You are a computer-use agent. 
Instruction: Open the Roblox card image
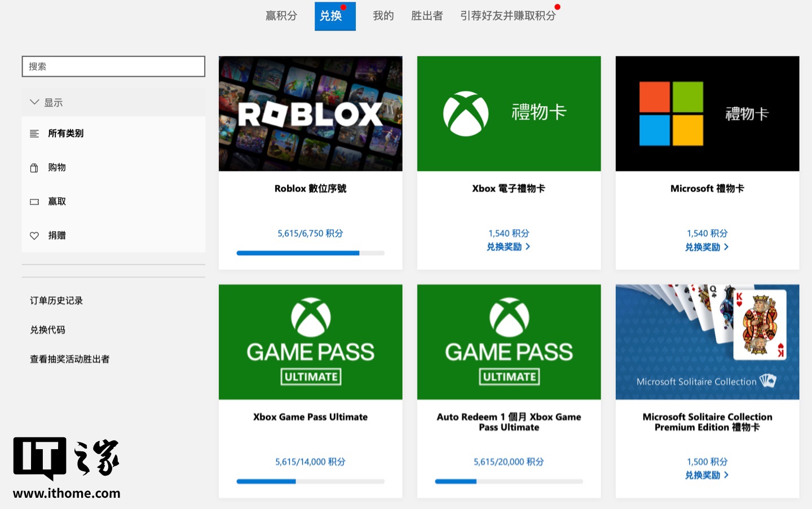(x=311, y=113)
